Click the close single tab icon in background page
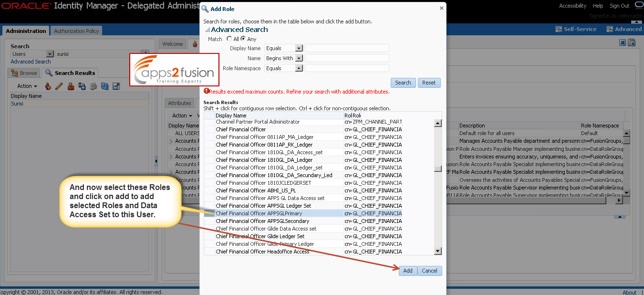 pyautogui.click(x=623, y=42)
